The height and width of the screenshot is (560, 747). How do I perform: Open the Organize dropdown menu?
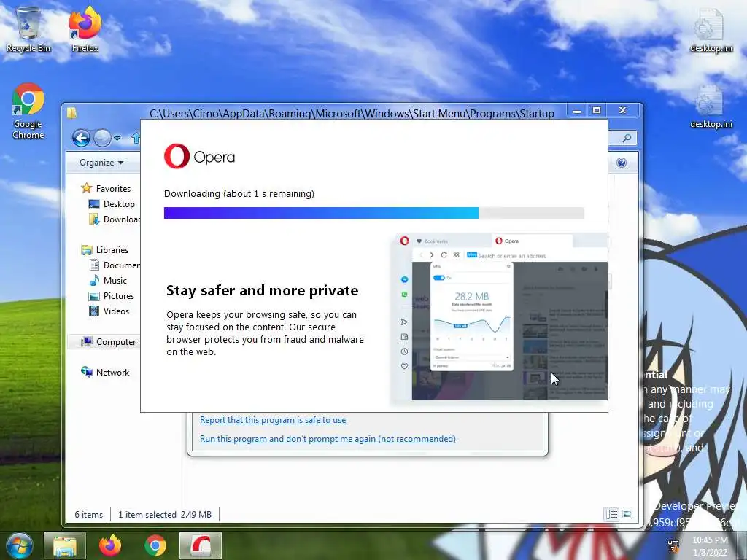(x=101, y=163)
